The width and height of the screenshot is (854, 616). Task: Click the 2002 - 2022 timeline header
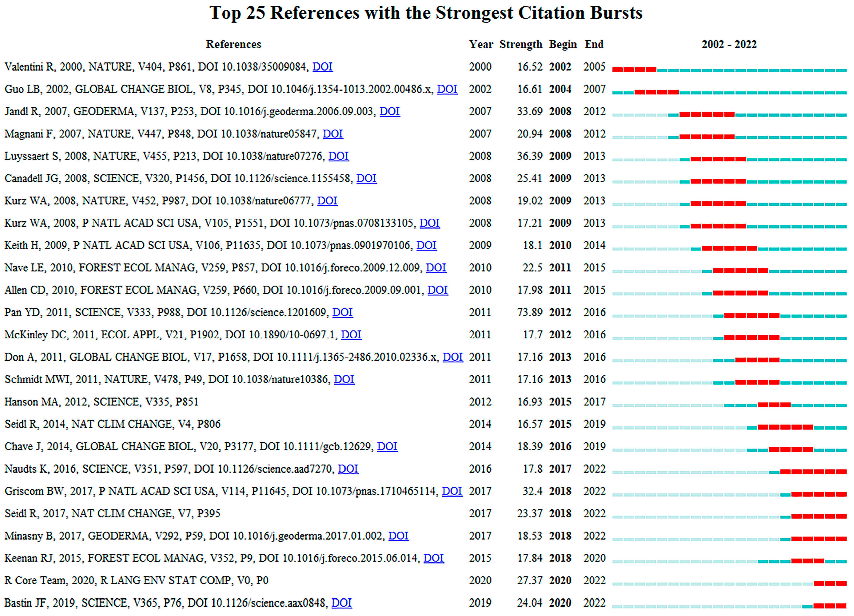(x=729, y=44)
